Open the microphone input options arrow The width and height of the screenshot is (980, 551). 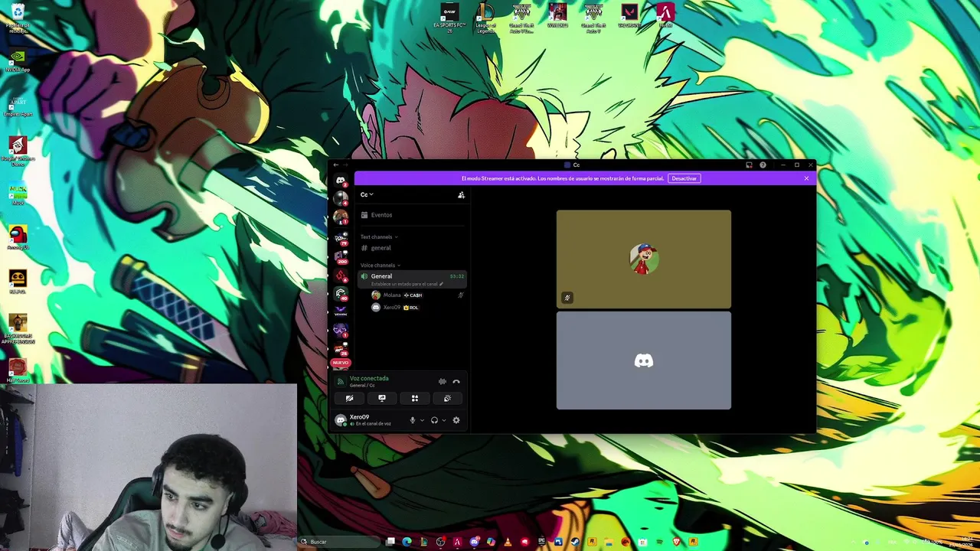(422, 420)
